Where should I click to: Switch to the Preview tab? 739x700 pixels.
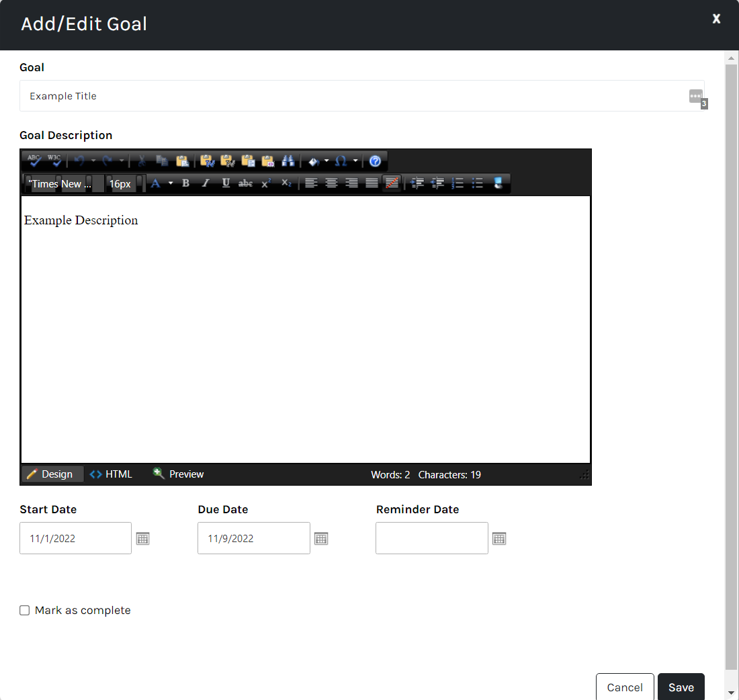(x=179, y=474)
